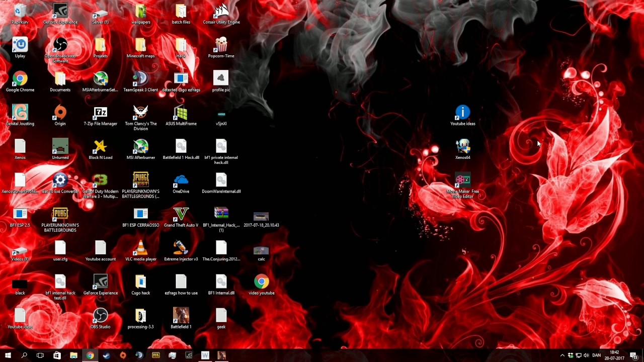Open the clock showing 18:42
The image size is (644, 362).
pyautogui.click(x=614, y=355)
